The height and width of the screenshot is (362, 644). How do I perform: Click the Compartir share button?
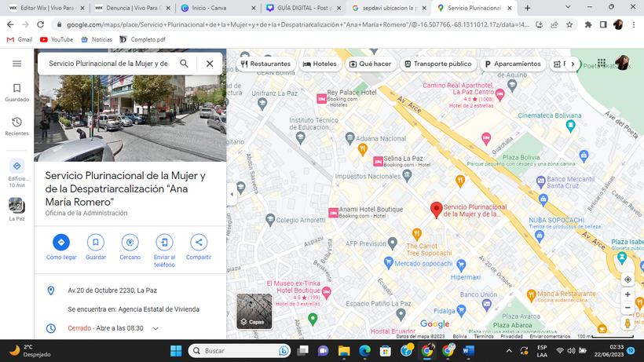[x=199, y=247]
